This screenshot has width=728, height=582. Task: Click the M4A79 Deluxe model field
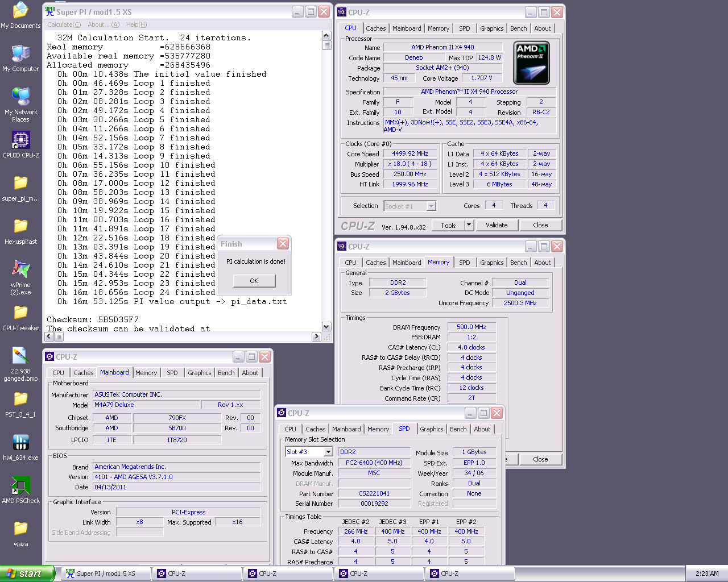tap(147, 405)
